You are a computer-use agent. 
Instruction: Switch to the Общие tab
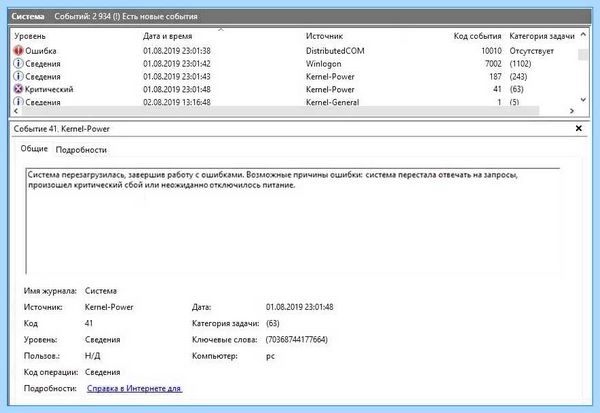coord(34,149)
